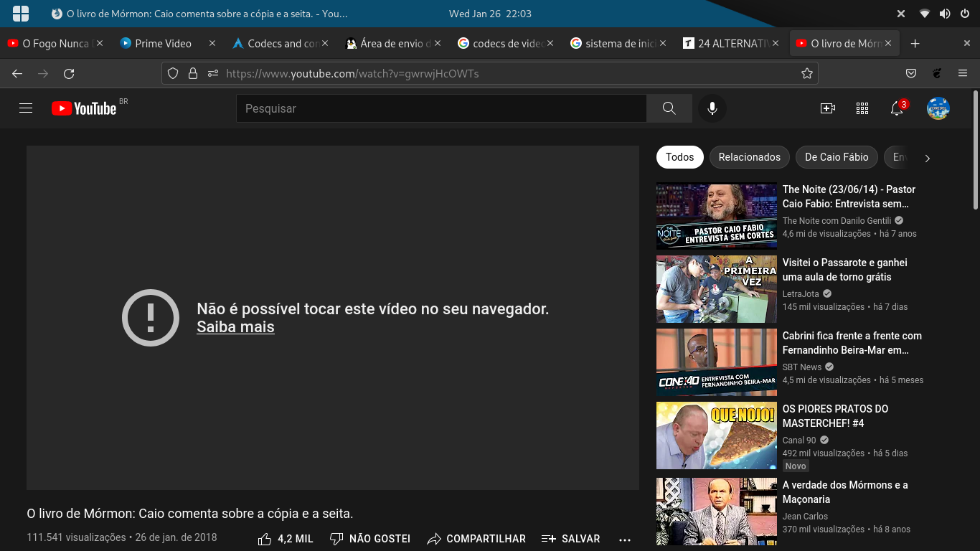This screenshot has height=551, width=980.
Task: Open the SBT News channel name
Action: coord(802,367)
